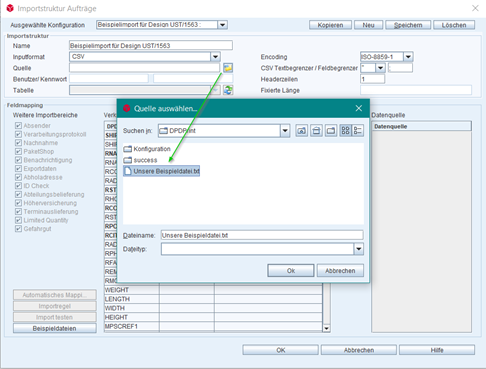Confirm file selection with dialog Ok

(x=291, y=271)
